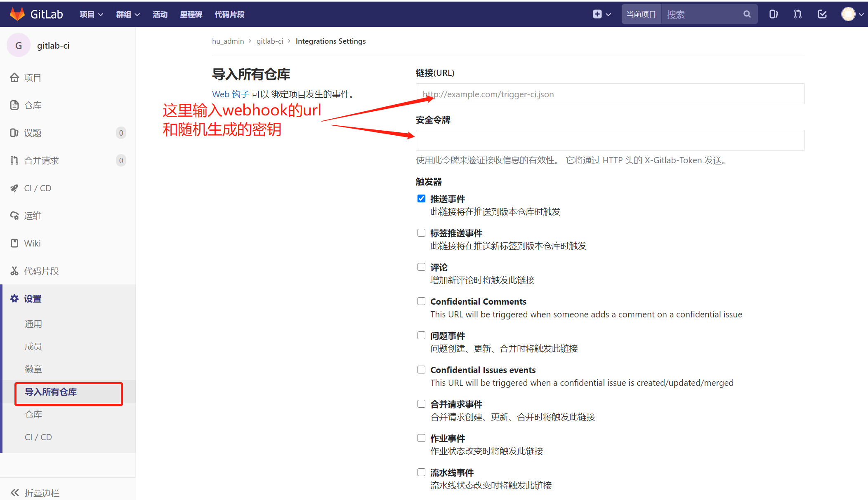Open the CI / CD settings submenu item

click(x=38, y=437)
